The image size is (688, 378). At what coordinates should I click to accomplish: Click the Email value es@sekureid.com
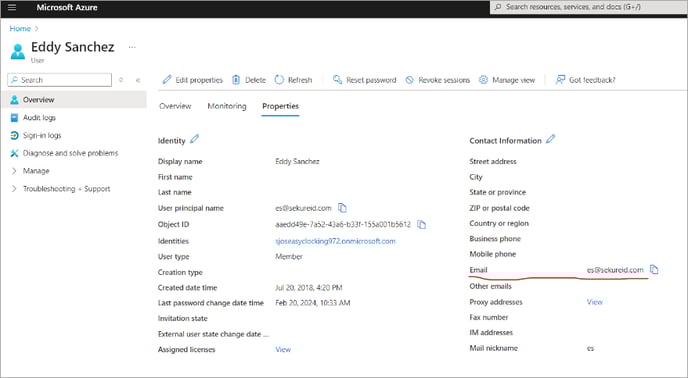pyautogui.click(x=615, y=270)
